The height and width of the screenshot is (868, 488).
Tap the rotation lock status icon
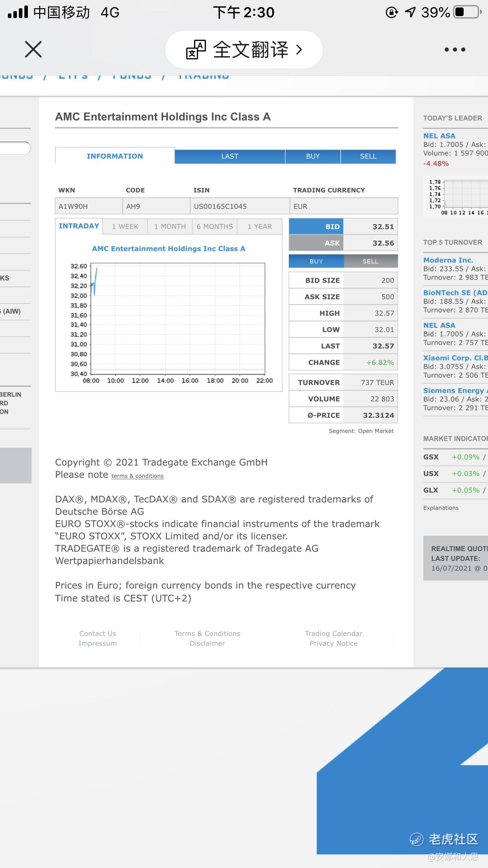pos(392,13)
